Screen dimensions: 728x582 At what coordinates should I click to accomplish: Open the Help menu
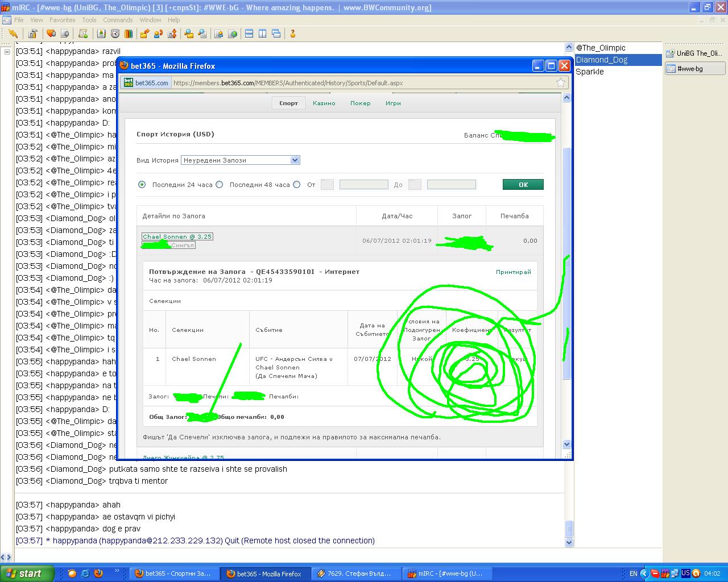tap(173, 20)
